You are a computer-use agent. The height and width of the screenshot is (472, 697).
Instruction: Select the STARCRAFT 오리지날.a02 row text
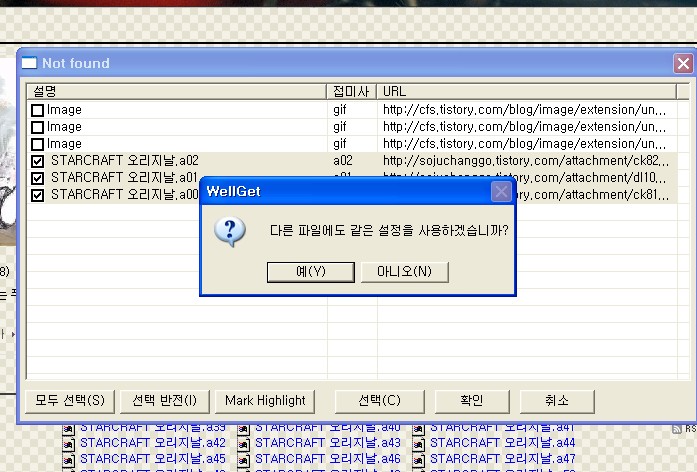tap(125, 160)
